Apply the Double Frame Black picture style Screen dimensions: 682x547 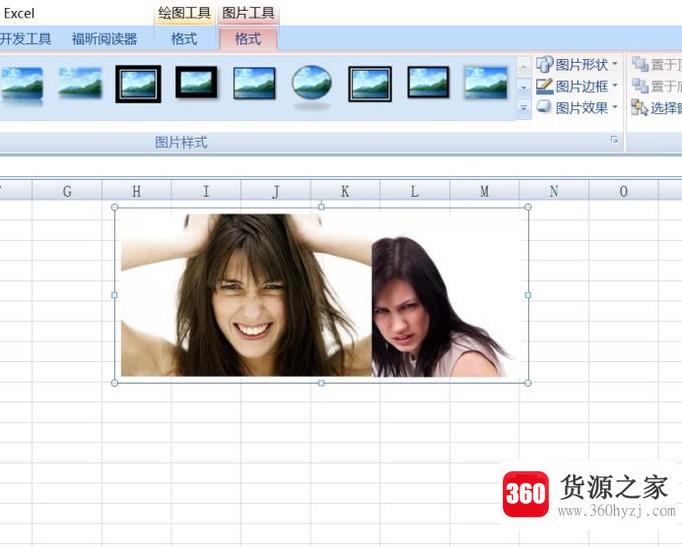[138, 83]
